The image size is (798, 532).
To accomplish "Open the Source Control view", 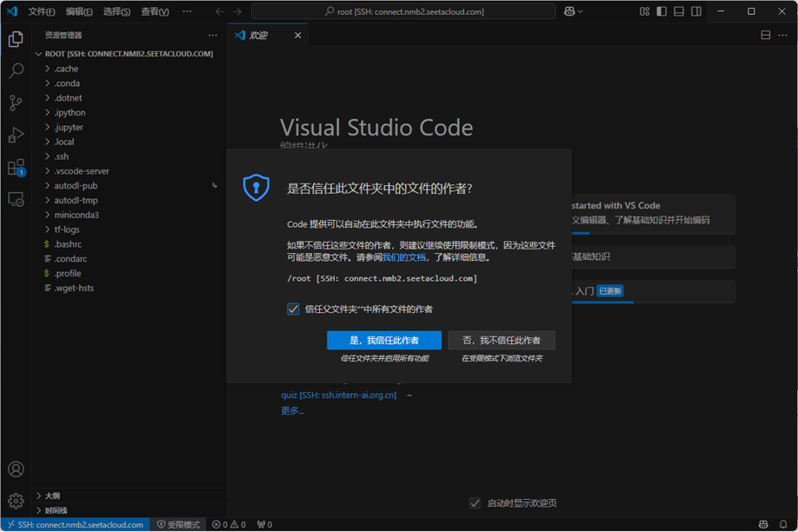I will [x=16, y=103].
